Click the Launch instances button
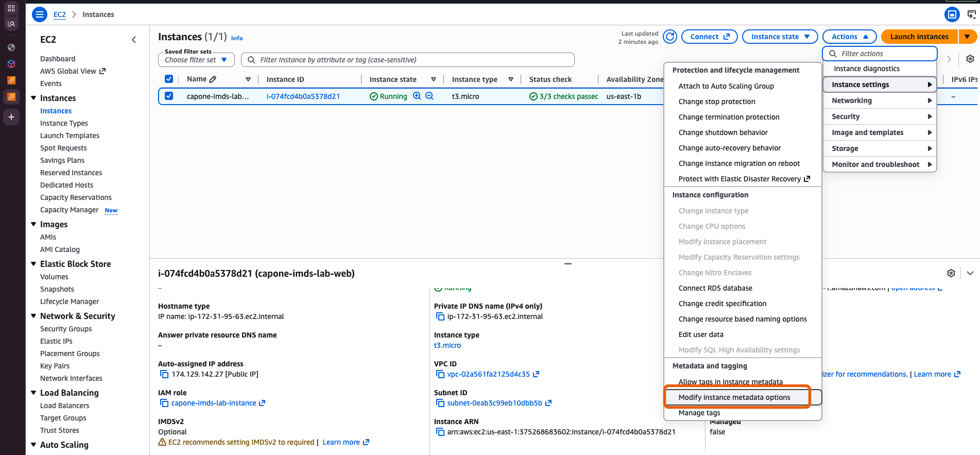This screenshot has height=455, width=980. click(919, 37)
